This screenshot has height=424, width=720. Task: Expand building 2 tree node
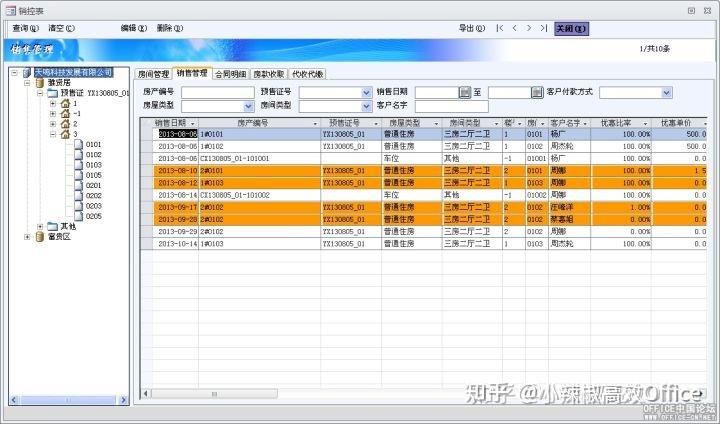pyautogui.click(x=53, y=124)
